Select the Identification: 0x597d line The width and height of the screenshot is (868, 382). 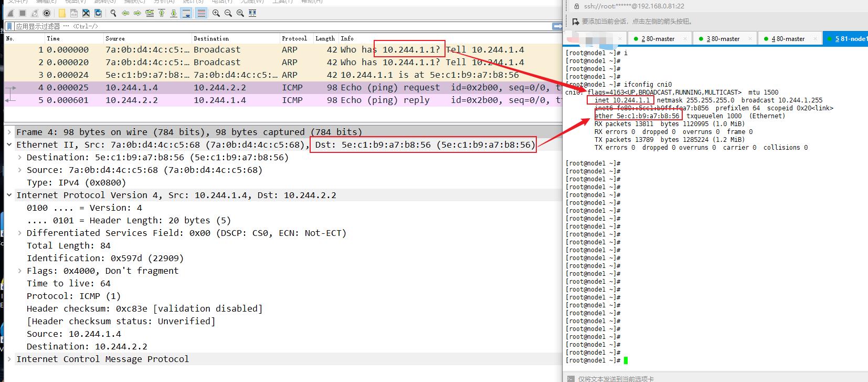point(105,258)
